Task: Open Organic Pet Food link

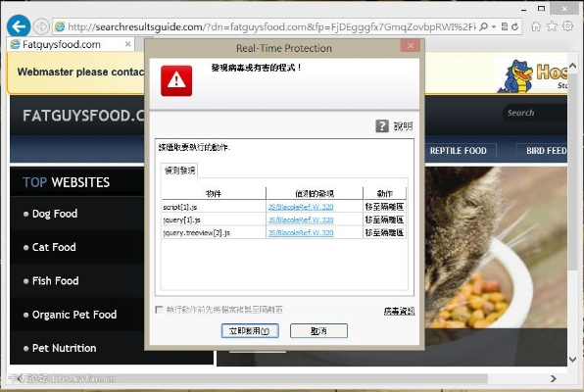Action: (x=74, y=315)
